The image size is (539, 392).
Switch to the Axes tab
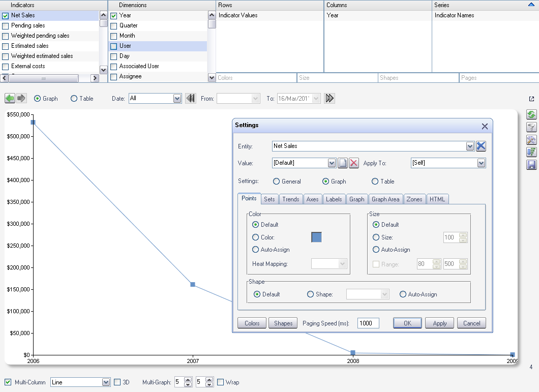313,199
